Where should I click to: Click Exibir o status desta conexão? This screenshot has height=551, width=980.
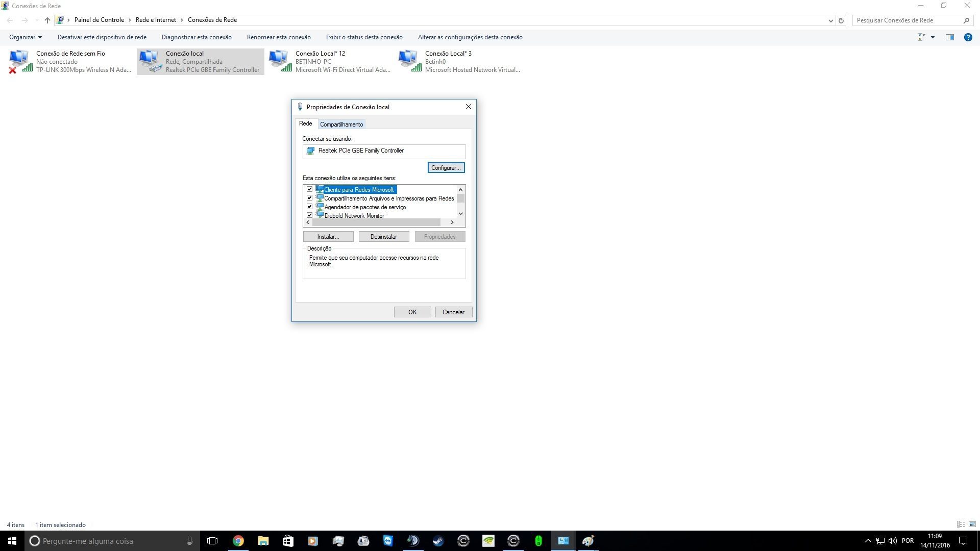click(x=364, y=37)
